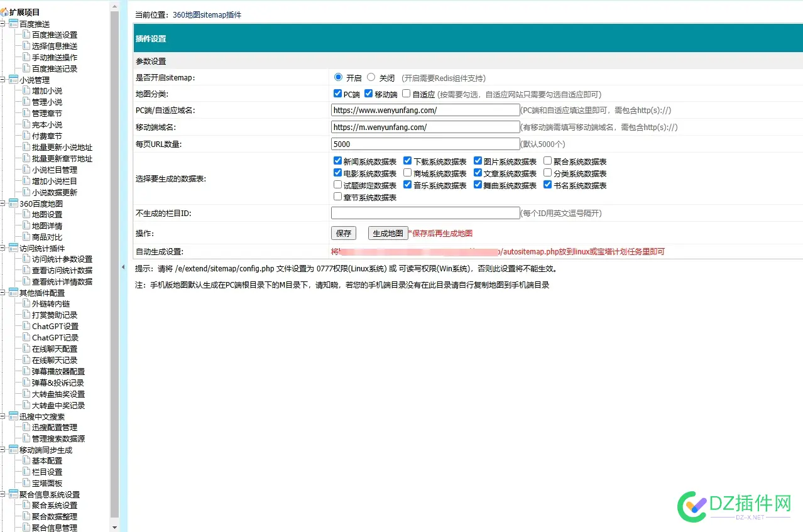The width and height of the screenshot is (803, 532).
Task: Open 栏目设置 menu item
Action: click(x=47, y=472)
